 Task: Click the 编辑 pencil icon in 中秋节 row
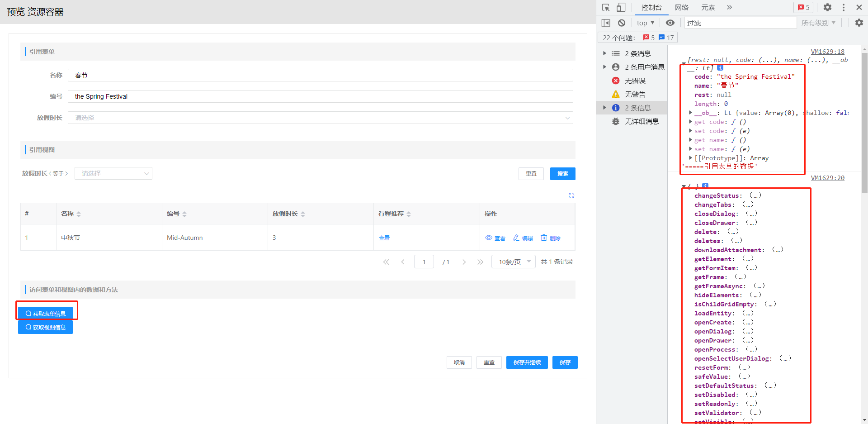pos(516,238)
